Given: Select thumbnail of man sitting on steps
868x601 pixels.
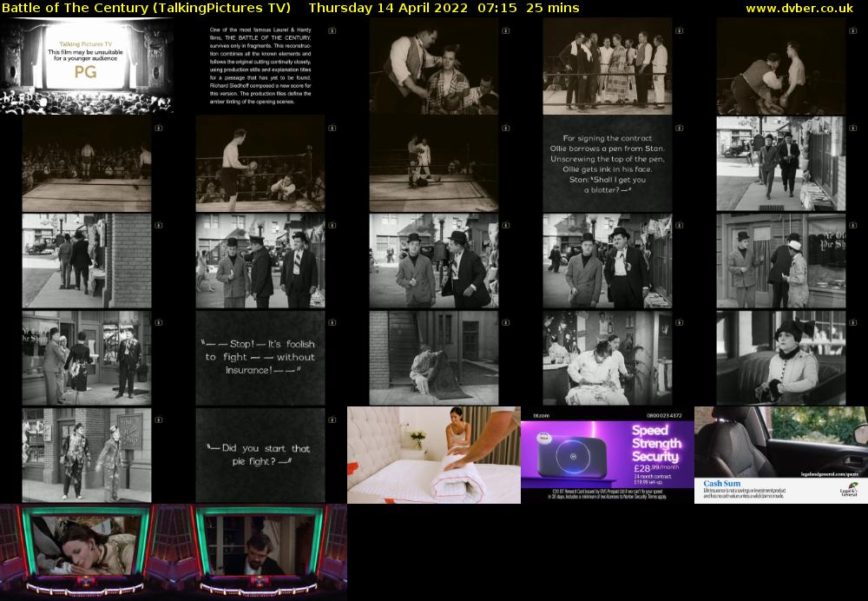Looking at the screenshot, I should tap(434, 358).
